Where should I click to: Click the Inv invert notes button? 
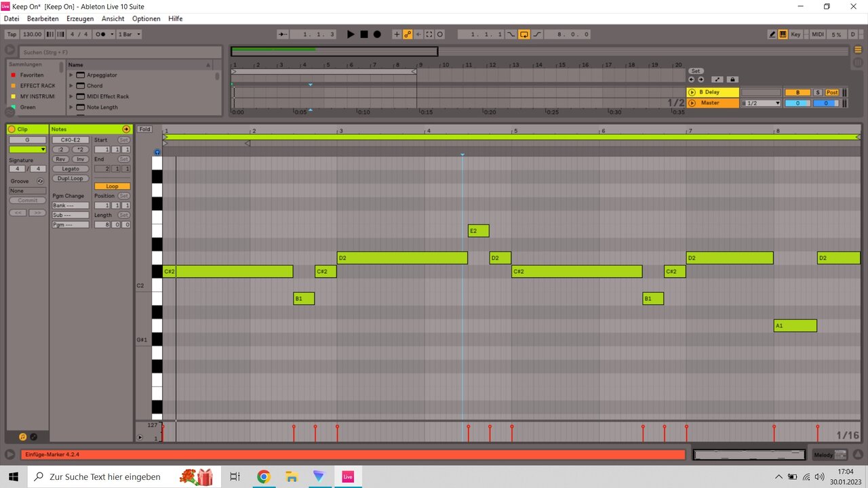click(80, 159)
